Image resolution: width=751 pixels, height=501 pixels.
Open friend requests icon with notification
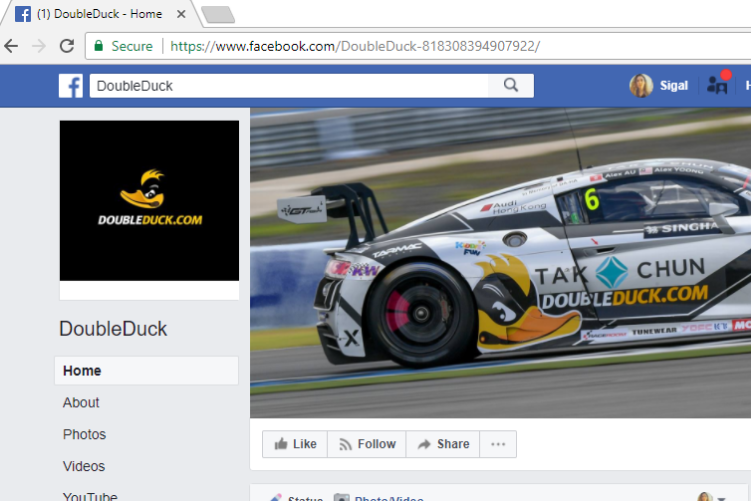[718, 84]
